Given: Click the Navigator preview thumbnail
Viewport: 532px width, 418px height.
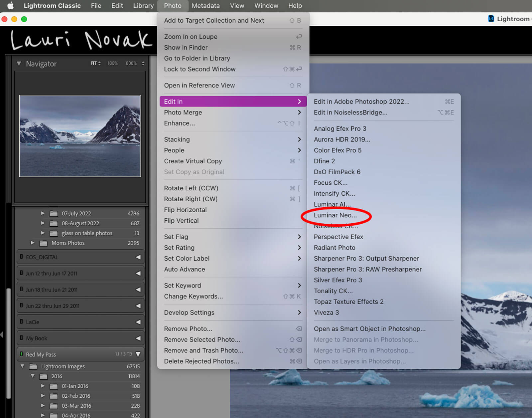Looking at the screenshot, I should pos(80,136).
